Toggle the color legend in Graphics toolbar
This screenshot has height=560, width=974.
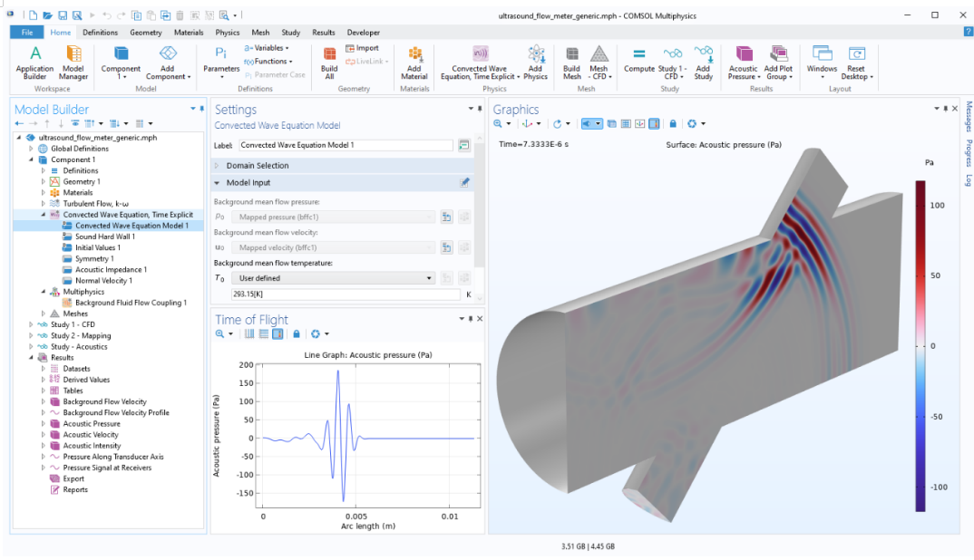[x=654, y=123]
